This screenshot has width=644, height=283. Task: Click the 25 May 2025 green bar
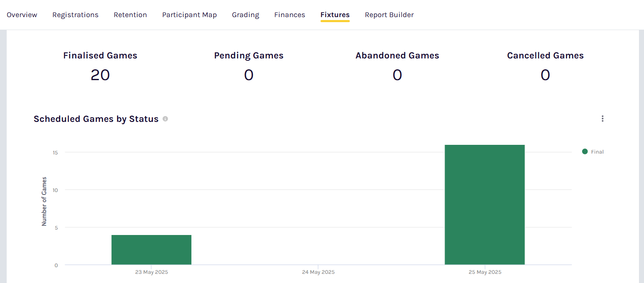click(484, 205)
